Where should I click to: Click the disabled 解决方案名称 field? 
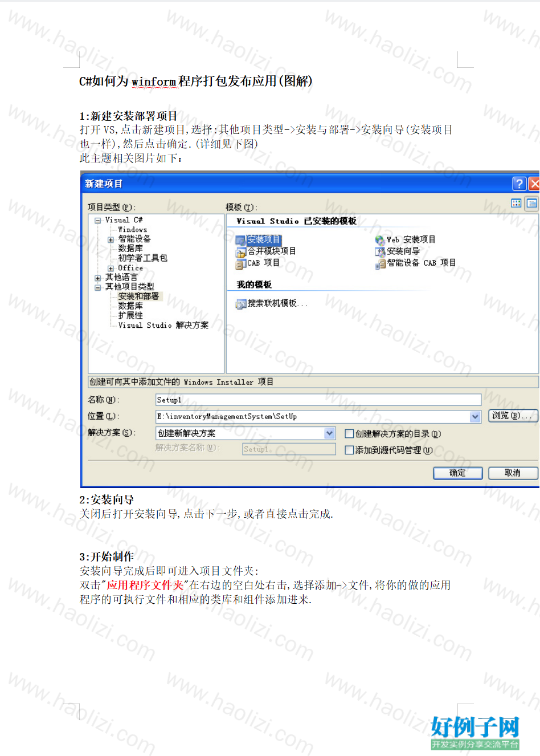(x=289, y=449)
